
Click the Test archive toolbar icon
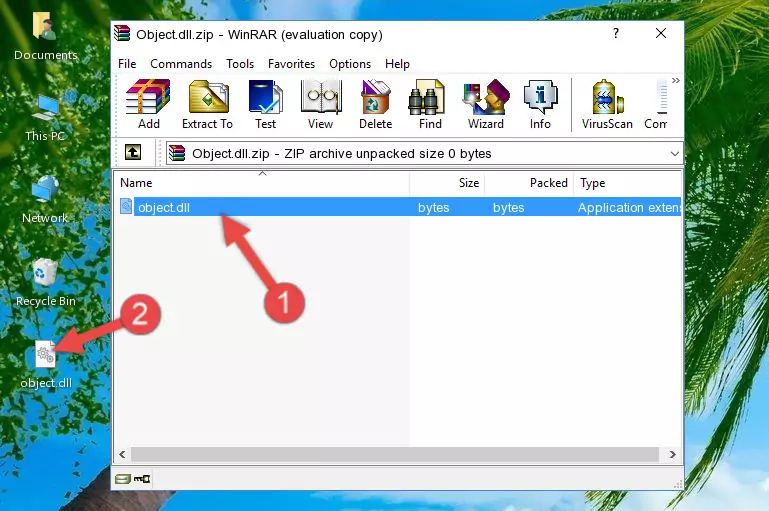click(x=265, y=104)
